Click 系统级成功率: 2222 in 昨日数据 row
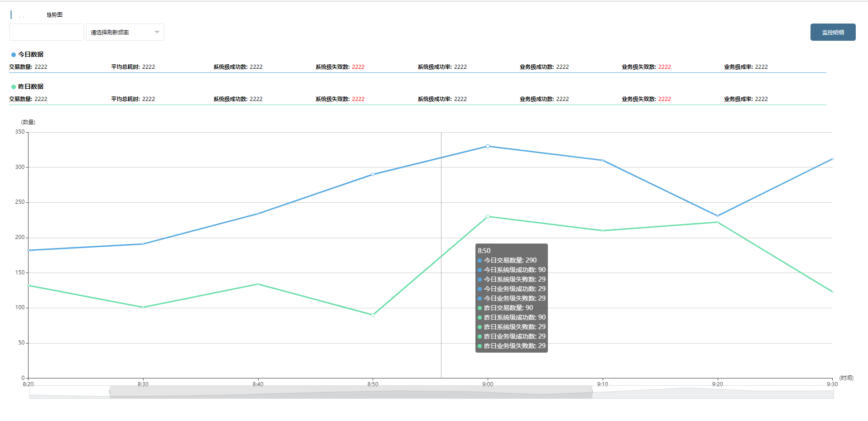Screen dimensions: 868x421 click(x=442, y=99)
